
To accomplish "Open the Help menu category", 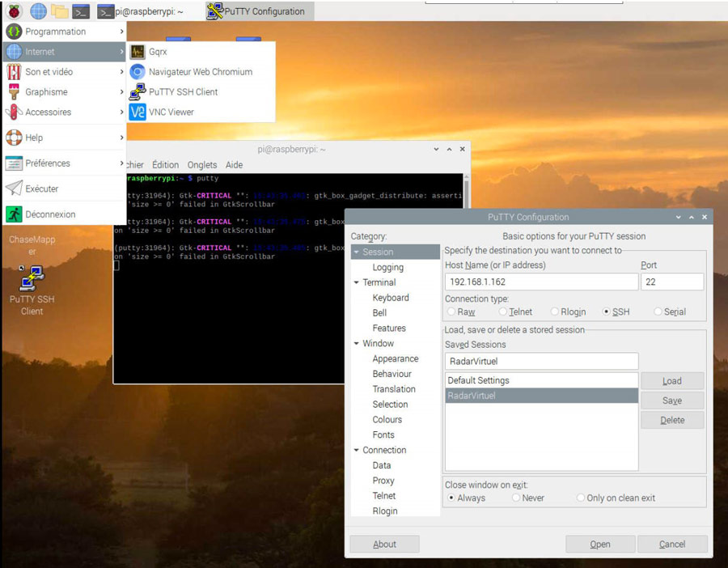I will tap(65, 138).
